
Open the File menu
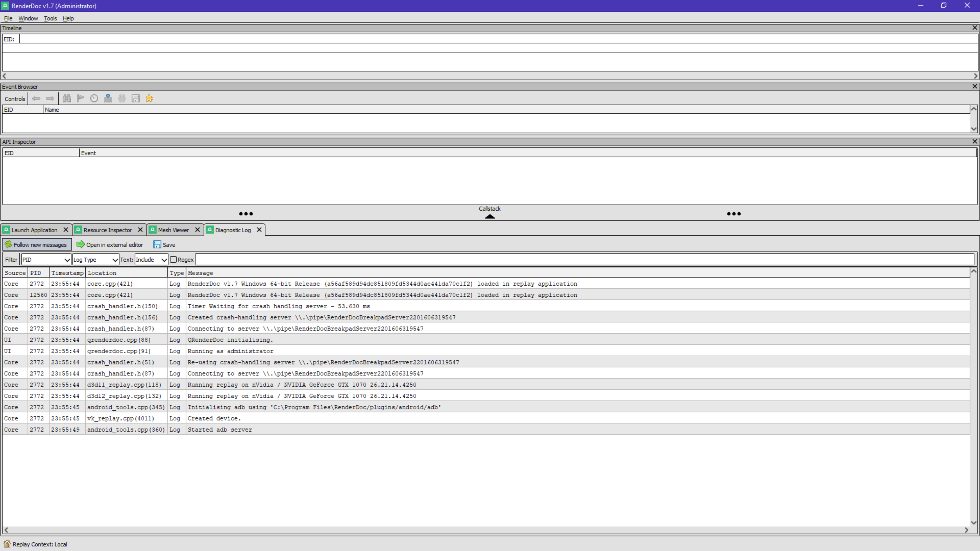click(8, 18)
